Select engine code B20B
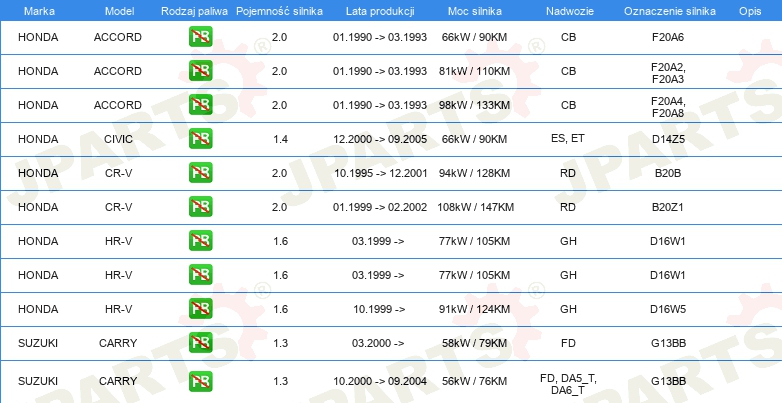This screenshot has height=403, width=782. coord(668,173)
